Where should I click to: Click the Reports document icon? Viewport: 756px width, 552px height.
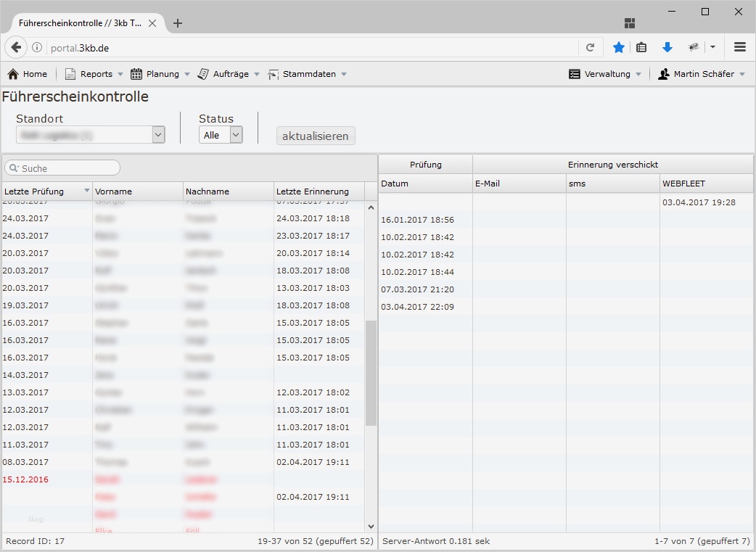pyautogui.click(x=70, y=74)
